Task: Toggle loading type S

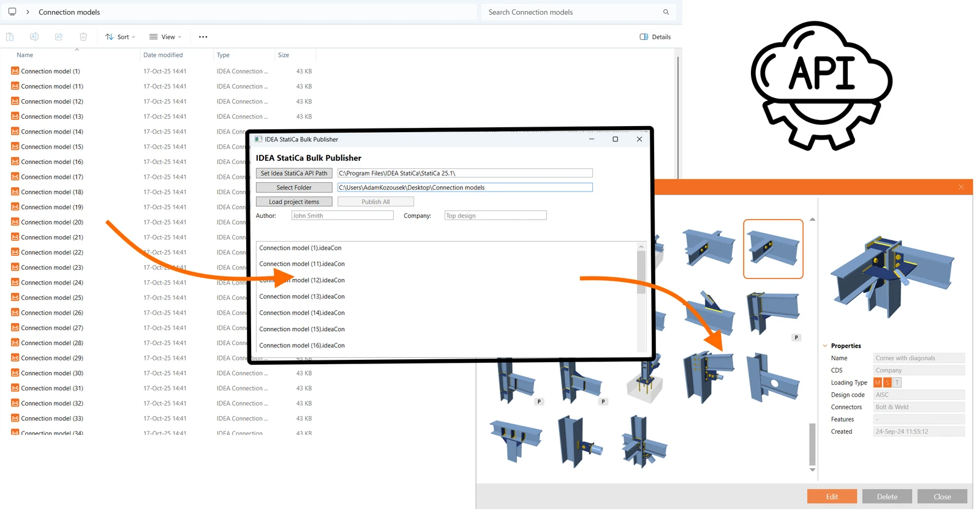Action: (888, 382)
